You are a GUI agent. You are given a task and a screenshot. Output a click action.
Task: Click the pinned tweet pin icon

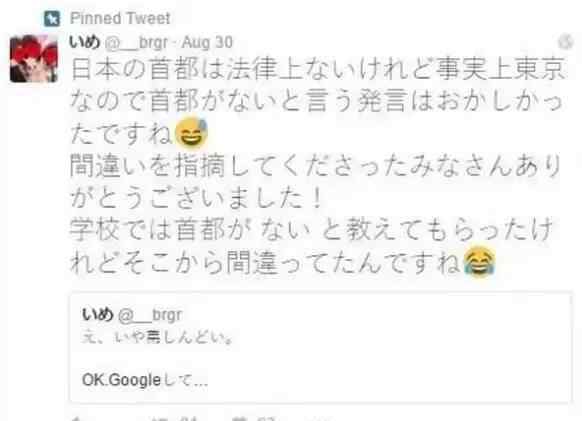[52, 18]
